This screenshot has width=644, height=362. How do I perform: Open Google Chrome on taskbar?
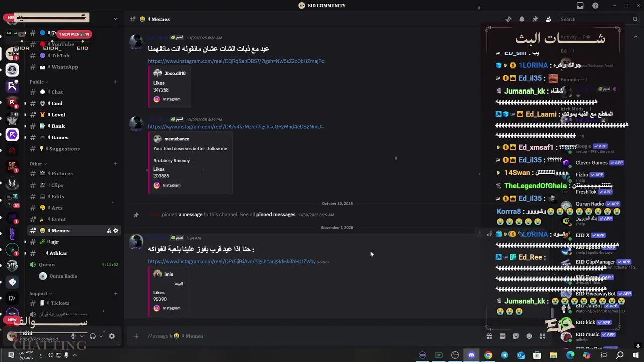pyautogui.click(x=488, y=355)
